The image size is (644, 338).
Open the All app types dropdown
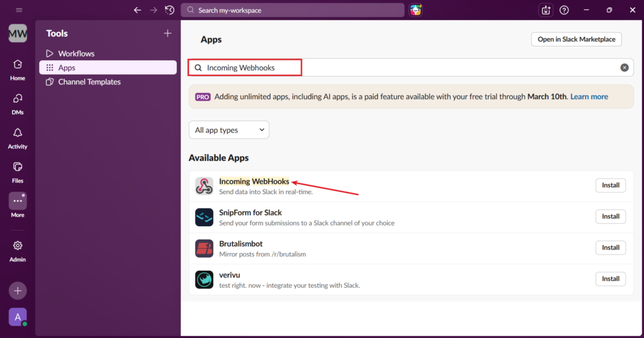pos(229,130)
